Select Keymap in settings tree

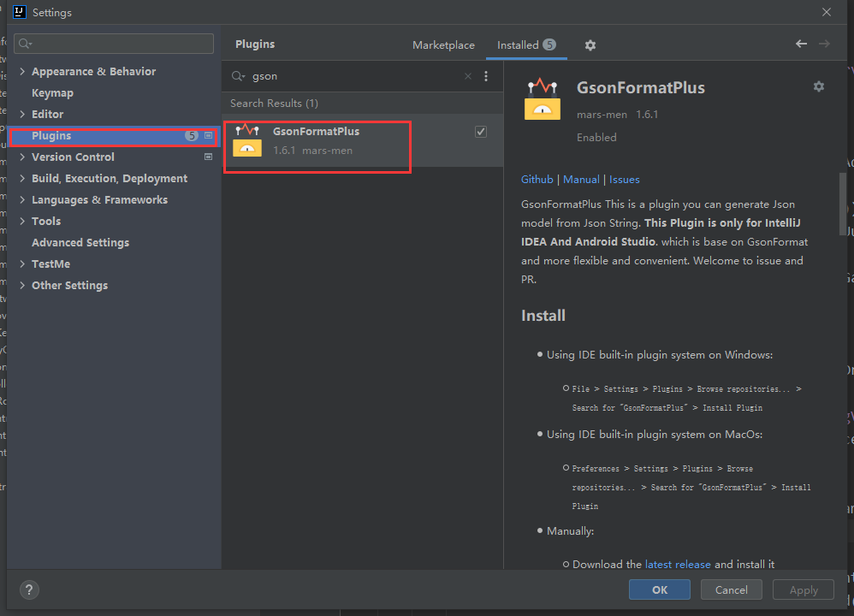52,93
